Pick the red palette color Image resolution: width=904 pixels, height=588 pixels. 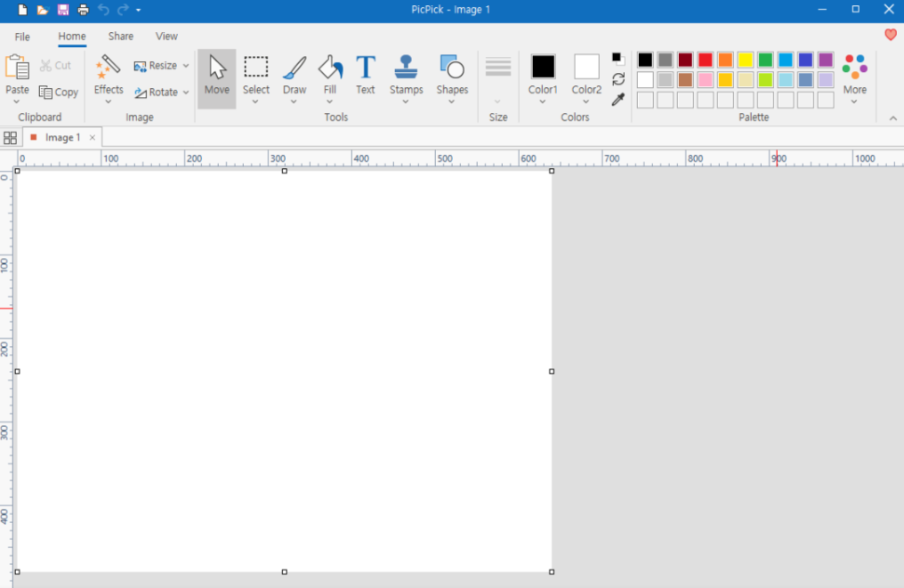tap(705, 60)
